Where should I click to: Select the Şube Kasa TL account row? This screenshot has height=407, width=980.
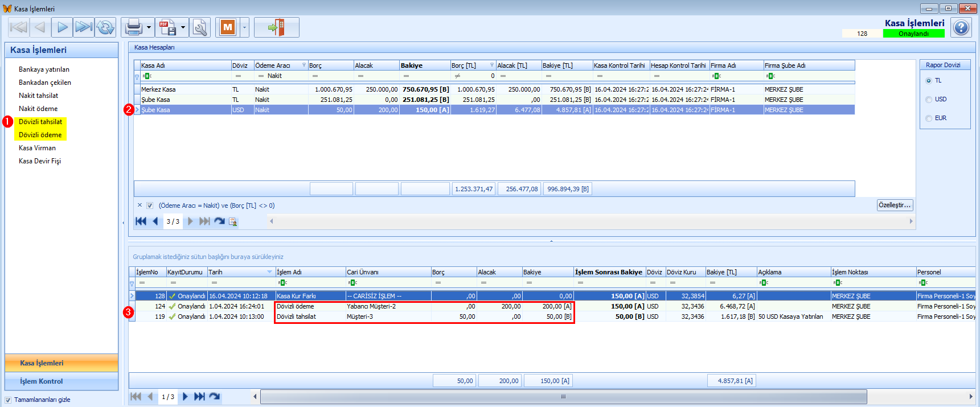[x=494, y=100]
